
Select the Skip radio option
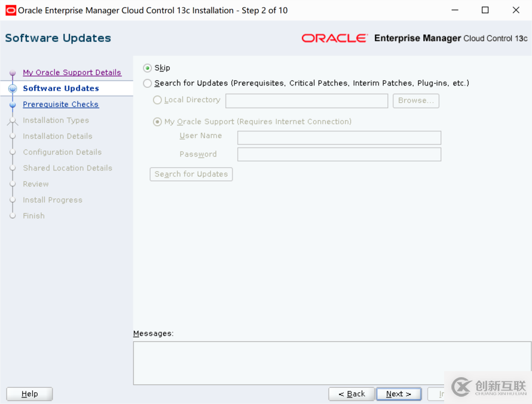pyautogui.click(x=147, y=68)
